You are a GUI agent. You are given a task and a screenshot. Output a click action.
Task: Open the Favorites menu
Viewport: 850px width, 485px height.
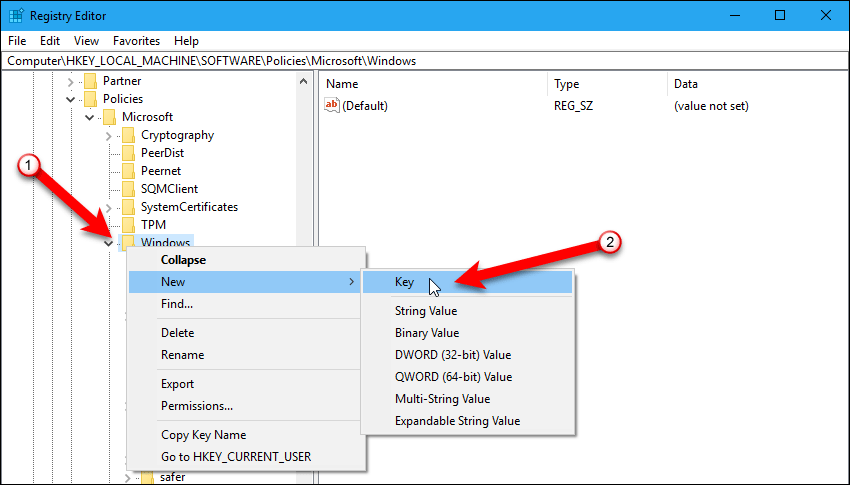tap(136, 41)
